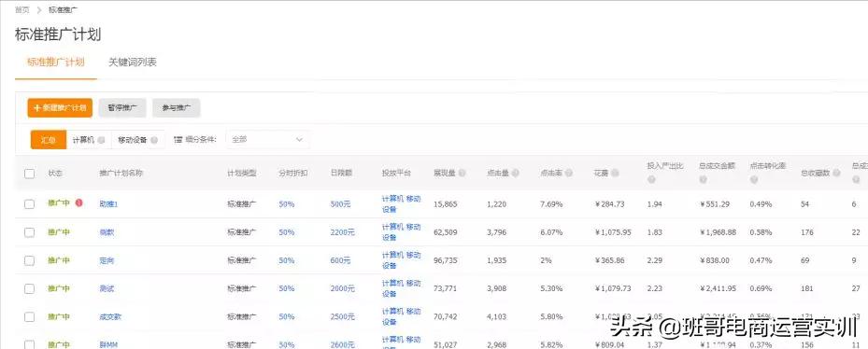Click total sales value ¥2,411.95

718,288
